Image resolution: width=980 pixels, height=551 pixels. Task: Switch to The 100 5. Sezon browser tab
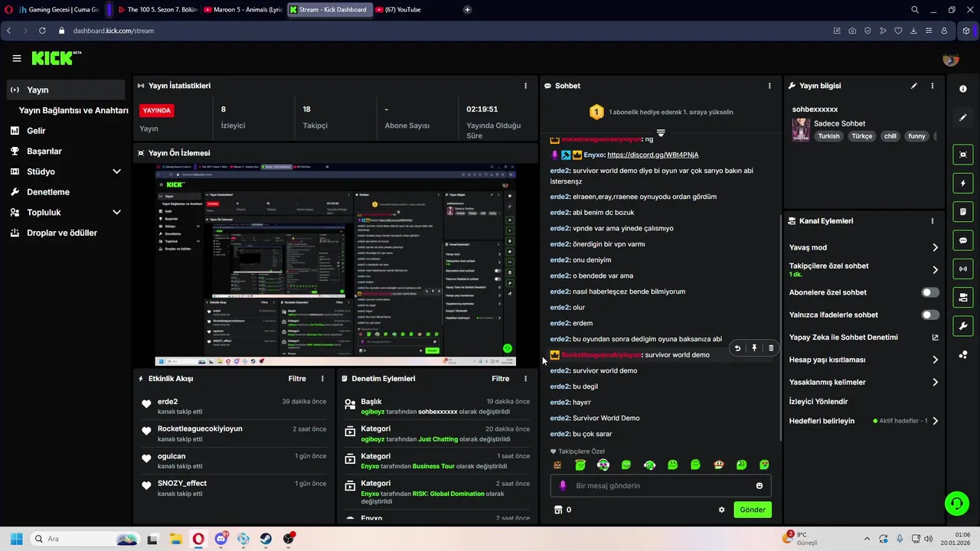(158, 10)
